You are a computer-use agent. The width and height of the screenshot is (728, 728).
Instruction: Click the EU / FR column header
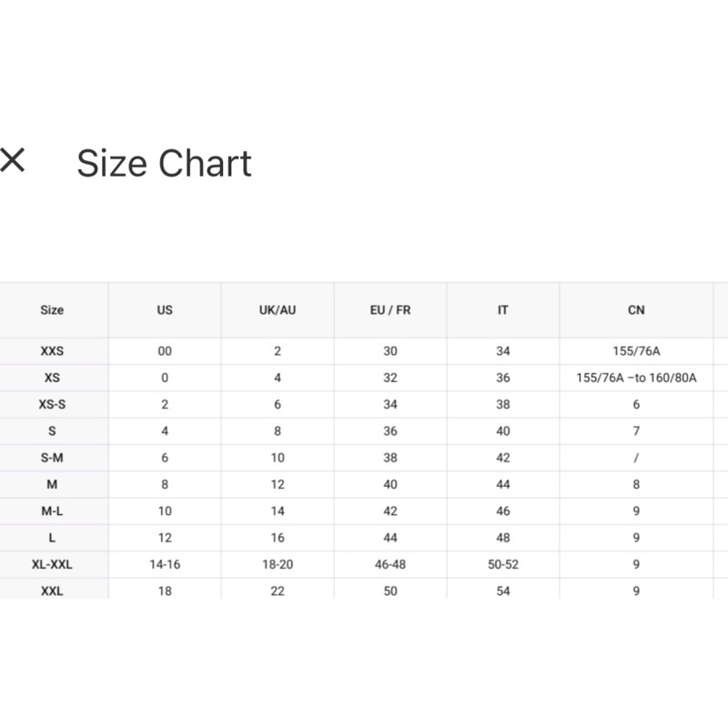(x=390, y=310)
